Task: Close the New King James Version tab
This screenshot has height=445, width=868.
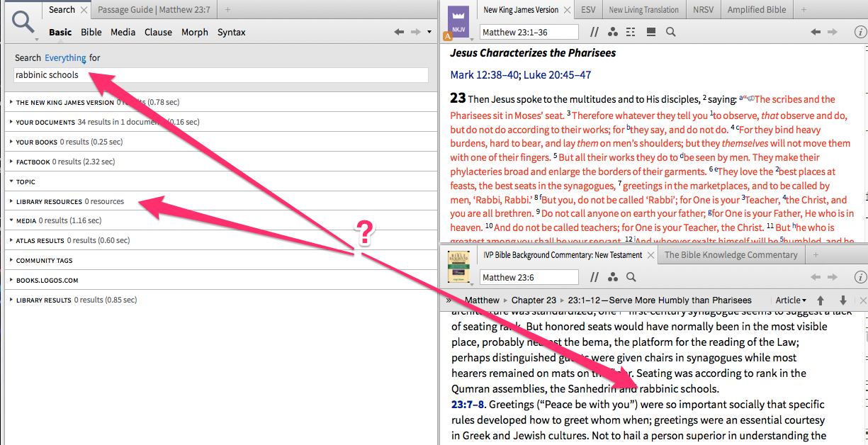Action: (x=566, y=10)
